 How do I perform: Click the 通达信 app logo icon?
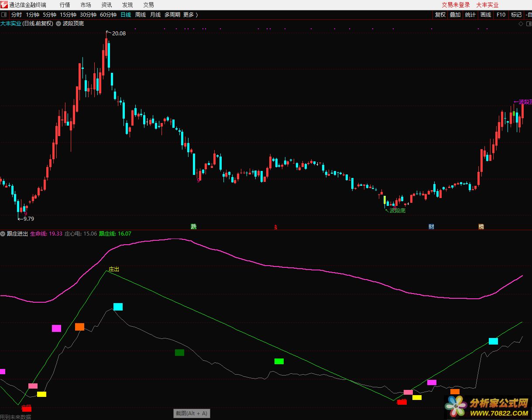click(x=4, y=5)
